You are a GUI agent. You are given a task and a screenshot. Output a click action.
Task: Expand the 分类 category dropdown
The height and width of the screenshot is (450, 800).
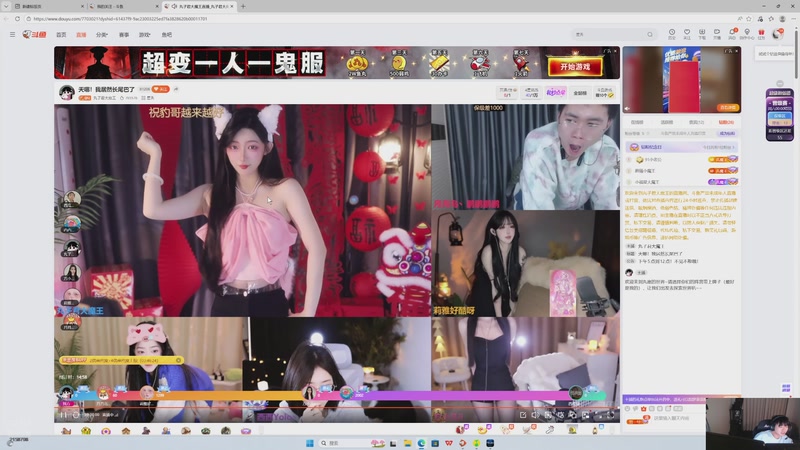click(102, 35)
